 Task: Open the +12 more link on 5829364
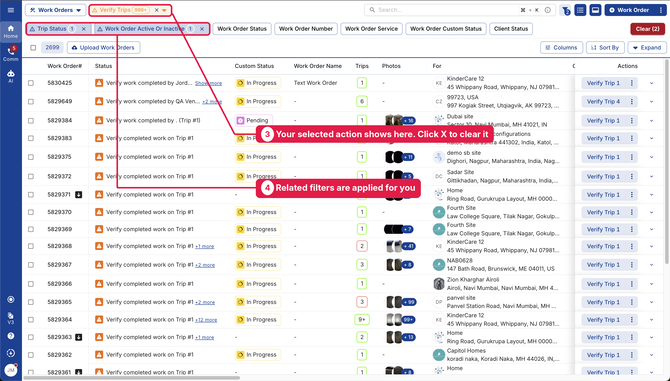coord(206,320)
